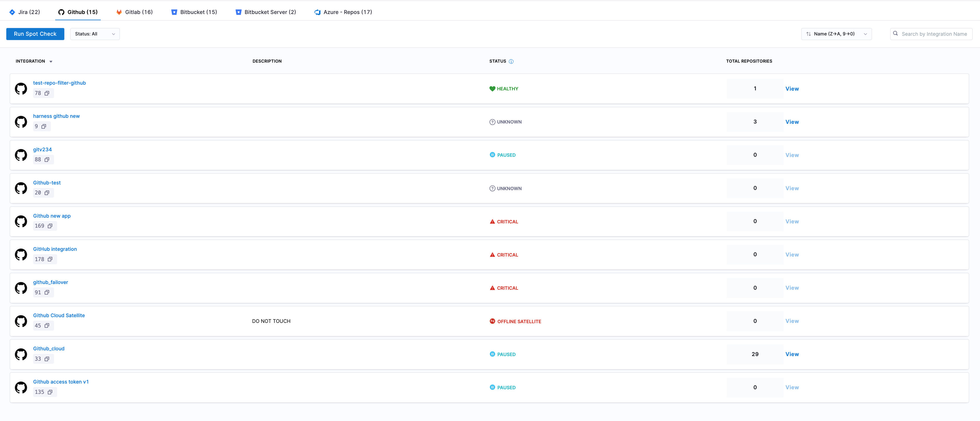Select the GitHub integration link

point(55,249)
